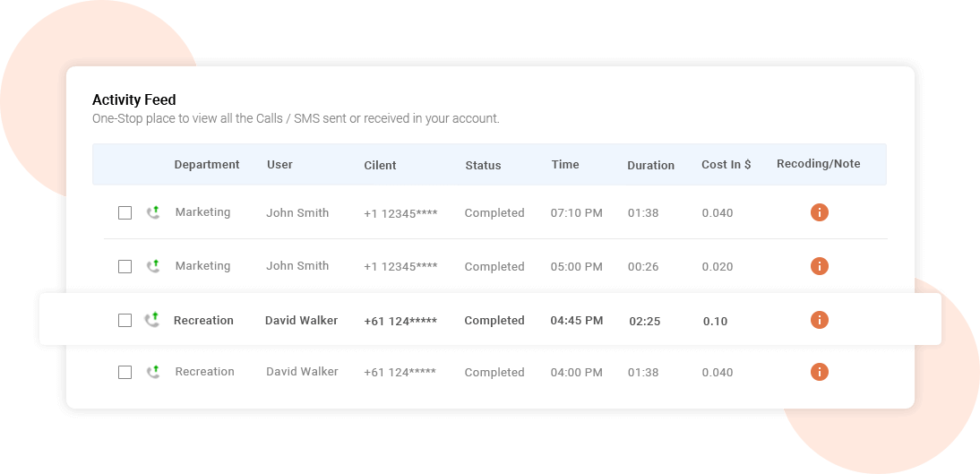This screenshot has height=474, width=980.
Task: Click the Time column header
Action: pyautogui.click(x=565, y=165)
